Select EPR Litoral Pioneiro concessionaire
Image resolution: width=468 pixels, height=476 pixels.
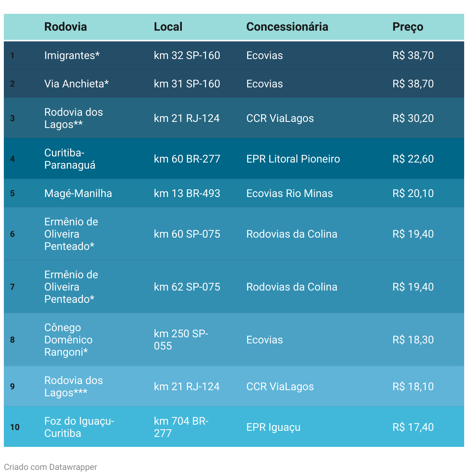tap(293, 159)
